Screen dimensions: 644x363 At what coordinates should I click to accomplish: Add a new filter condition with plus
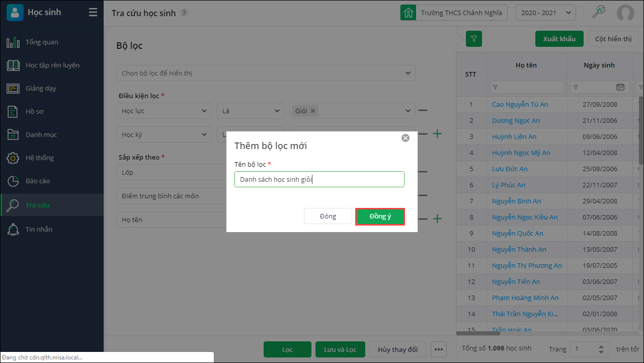point(438,134)
